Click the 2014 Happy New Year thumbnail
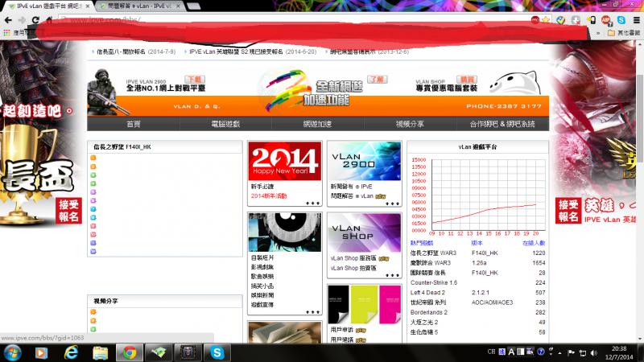644x362 pixels. pos(285,161)
